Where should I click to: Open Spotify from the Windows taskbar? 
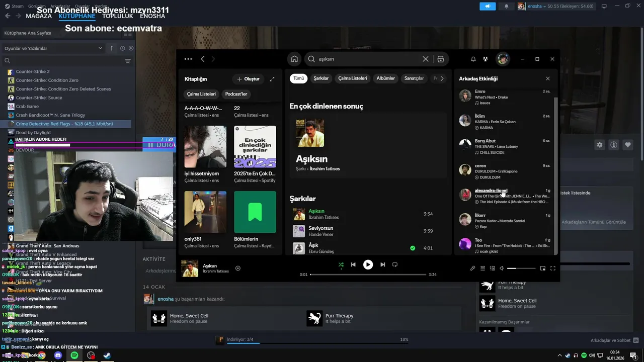[74, 355]
